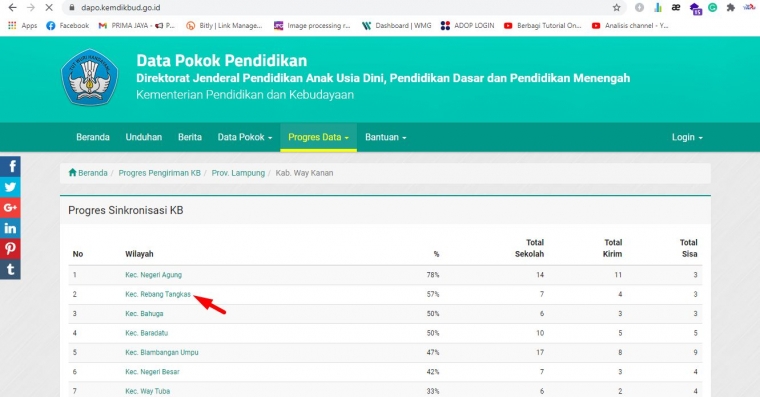Open the Kec. Way Tuba link
This screenshot has width=760, height=397.
147,391
